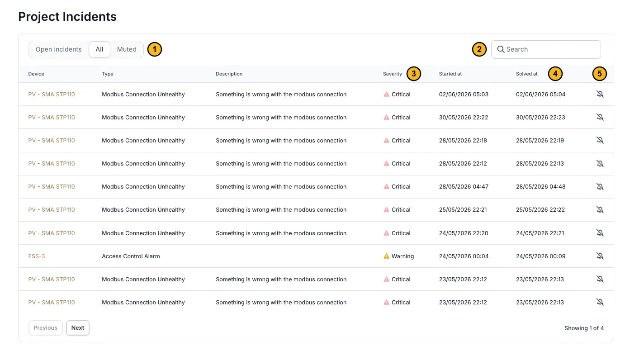Click the Warning severity label
Screen dimensions: 644x360
(x=402, y=256)
